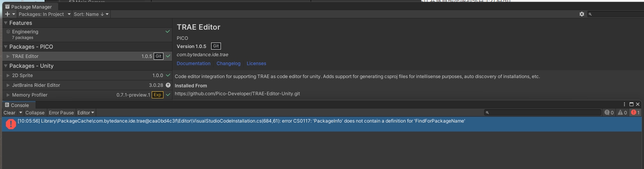Collapse the Features section
Screen dimensions: 644x169
tap(6, 23)
